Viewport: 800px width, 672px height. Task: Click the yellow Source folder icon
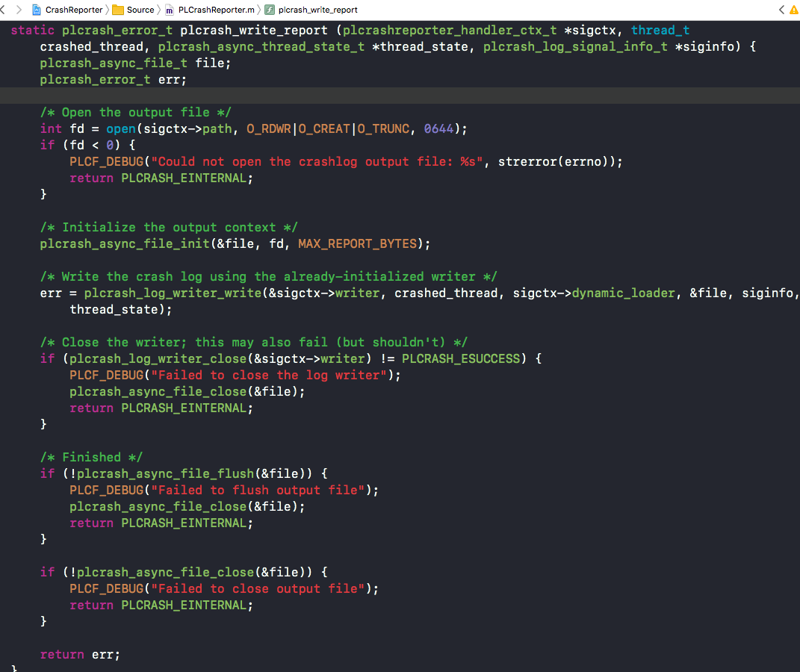[118, 10]
